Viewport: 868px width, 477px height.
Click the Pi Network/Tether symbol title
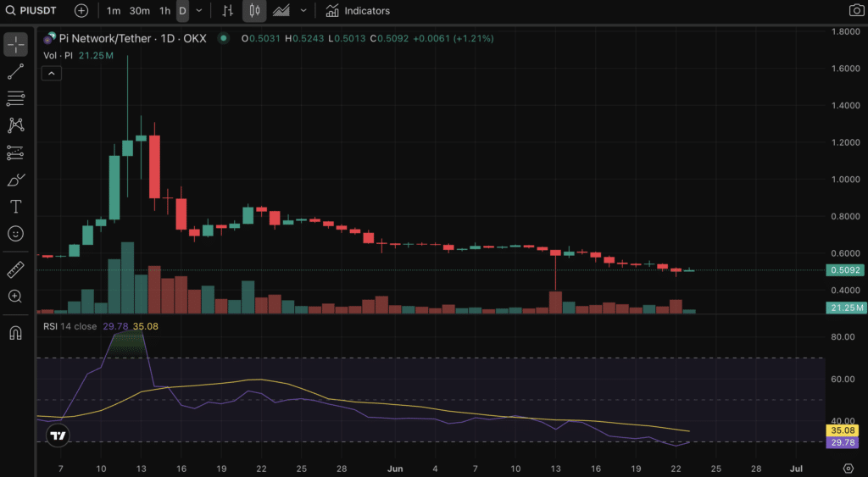(x=132, y=38)
